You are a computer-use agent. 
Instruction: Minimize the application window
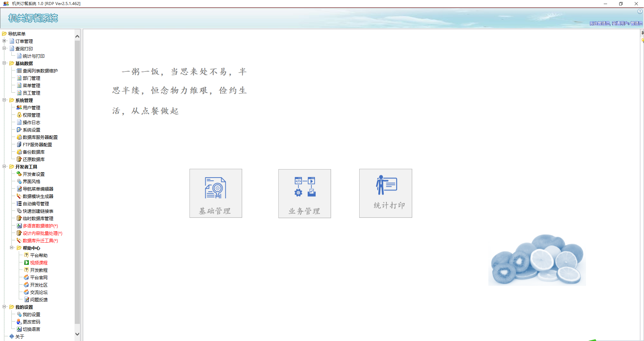(605, 4)
